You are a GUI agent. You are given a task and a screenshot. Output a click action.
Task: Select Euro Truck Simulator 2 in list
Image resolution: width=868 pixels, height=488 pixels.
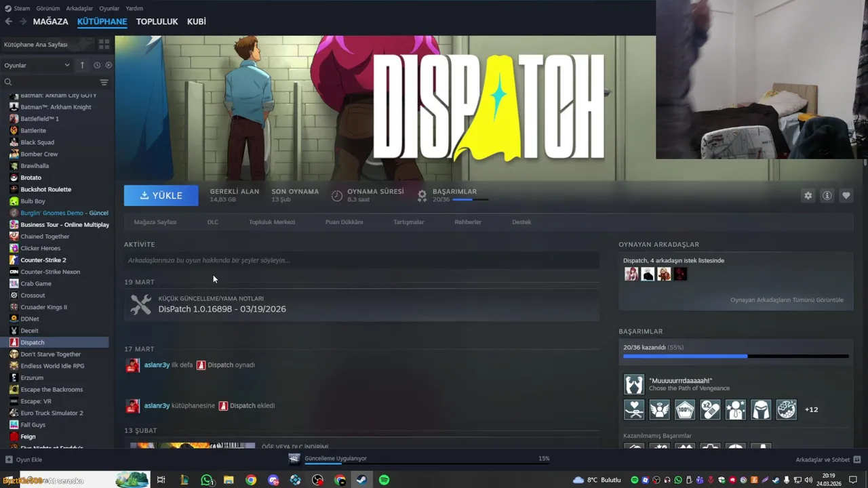click(x=52, y=413)
